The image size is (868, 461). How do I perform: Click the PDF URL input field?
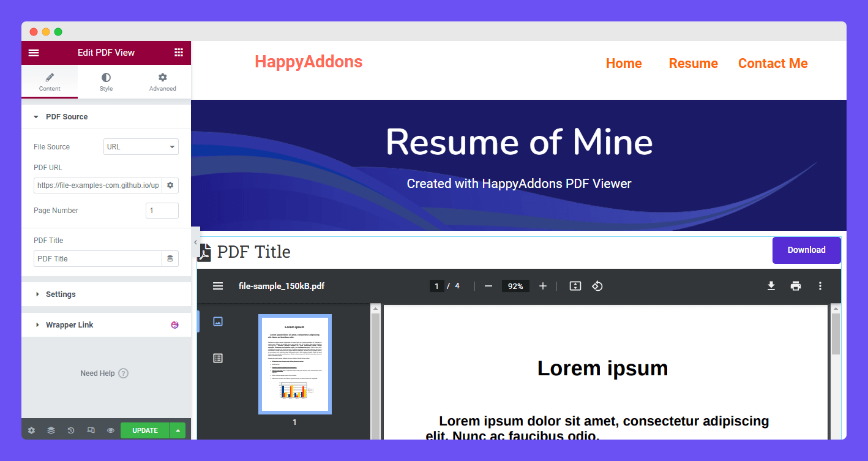[x=98, y=185]
